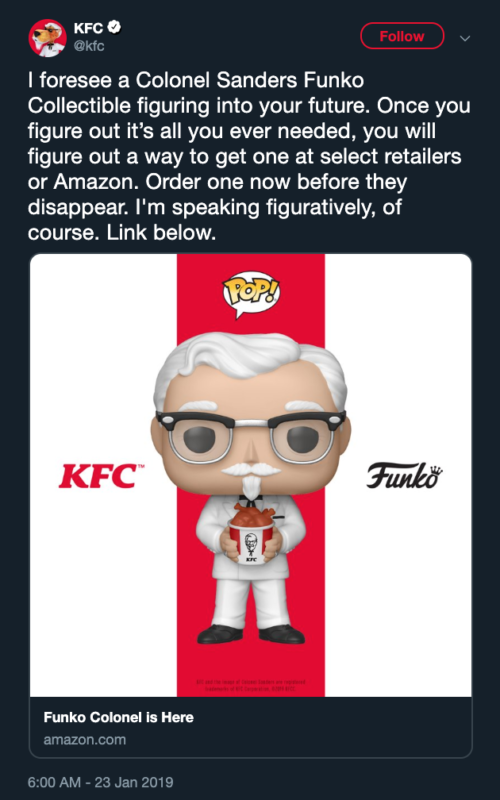Image resolution: width=500 pixels, height=800 pixels.
Task: Open the amazon.com link domain
Action: [x=85, y=740]
